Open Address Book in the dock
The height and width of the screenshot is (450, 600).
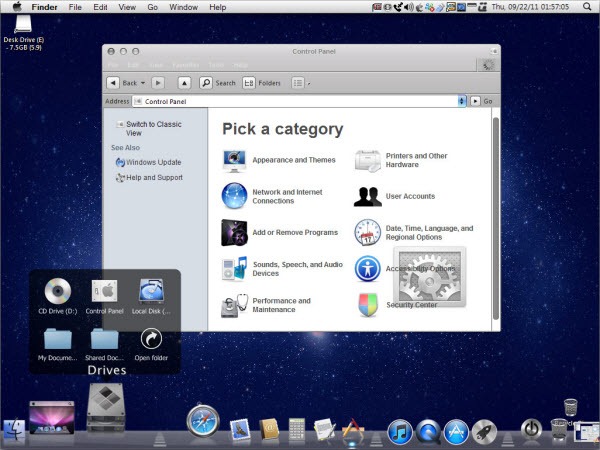point(269,429)
